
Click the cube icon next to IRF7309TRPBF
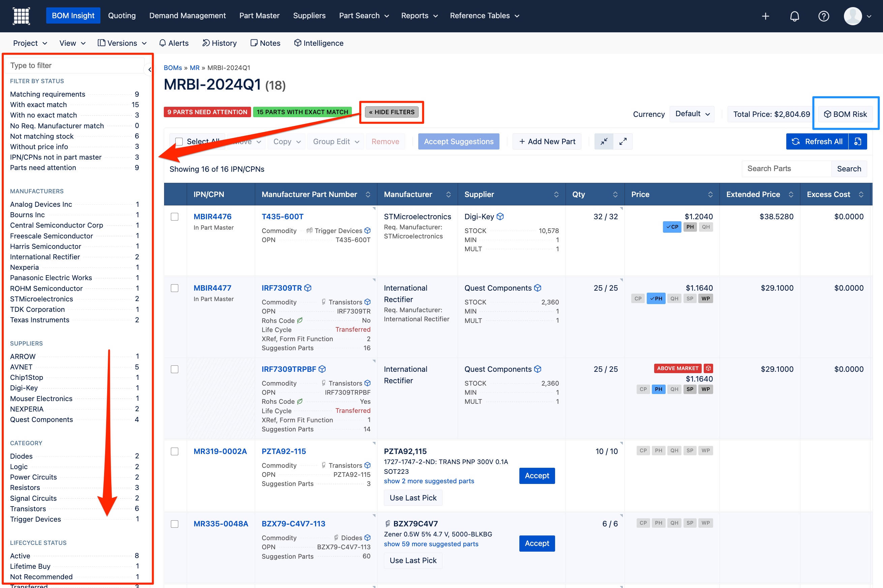[x=322, y=369]
